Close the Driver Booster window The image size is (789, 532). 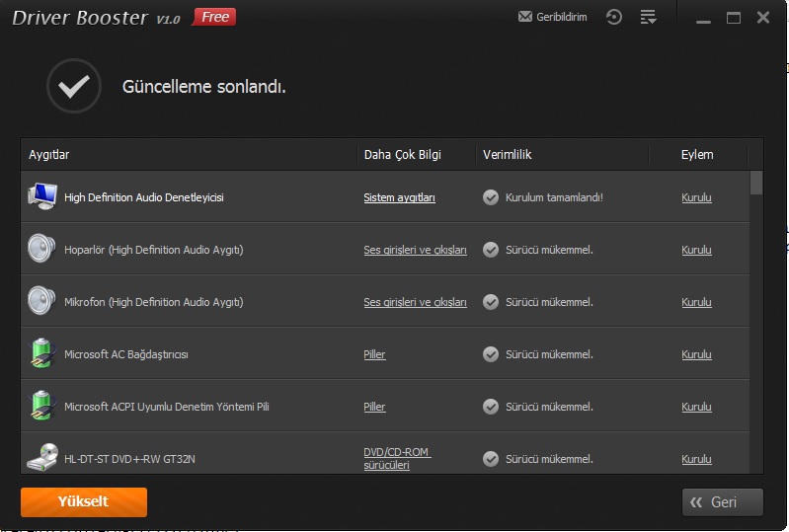763,18
